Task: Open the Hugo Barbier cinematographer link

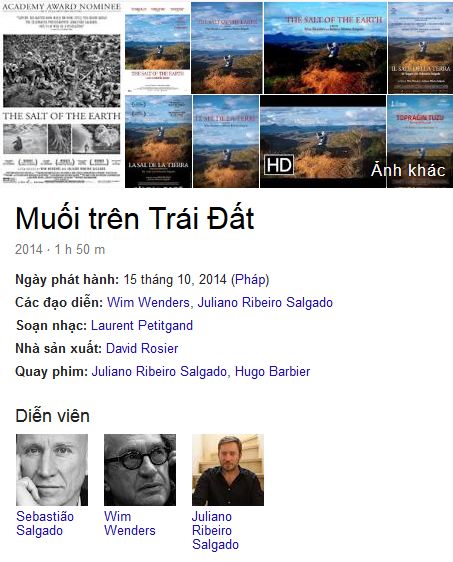Action: pyautogui.click(x=272, y=371)
